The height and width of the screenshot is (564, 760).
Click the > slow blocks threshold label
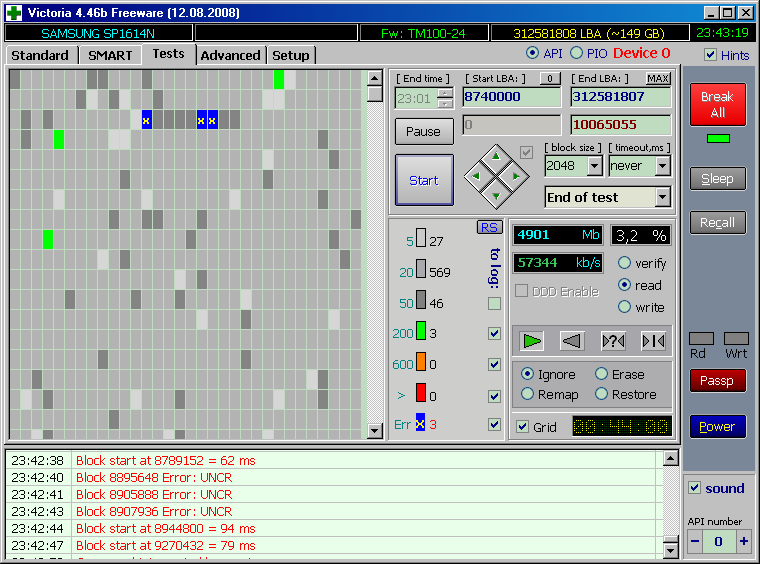click(x=401, y=395)
